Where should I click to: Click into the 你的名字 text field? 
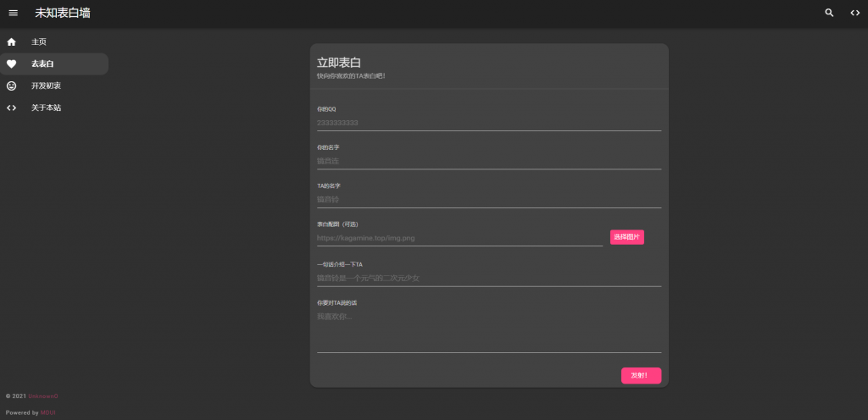tap(488, 161)
